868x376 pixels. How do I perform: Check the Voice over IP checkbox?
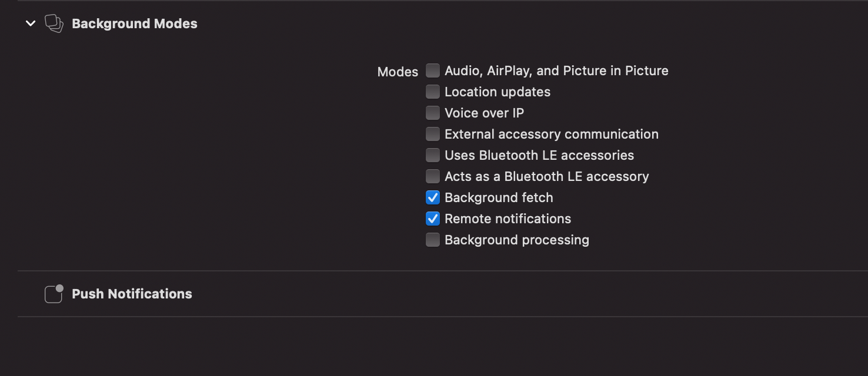point(433,113)
